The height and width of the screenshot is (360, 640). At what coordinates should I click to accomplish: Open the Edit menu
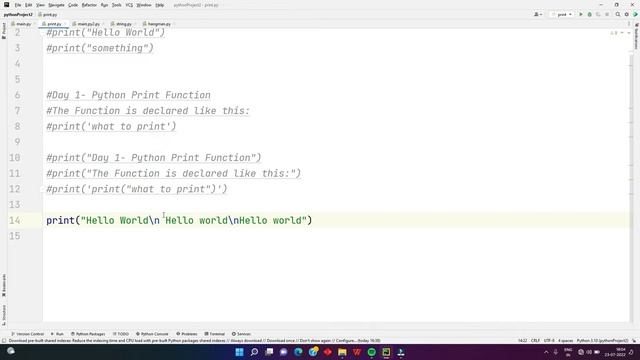tap(29, 5)
